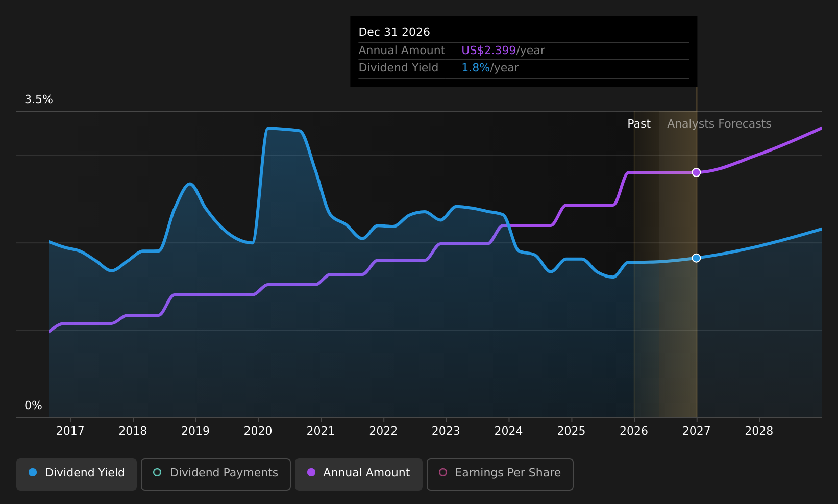Image resolution: width=838 pixels, height=504 pixels.
Task: Enable the Dividend Payments legend series
Action: 216,474
